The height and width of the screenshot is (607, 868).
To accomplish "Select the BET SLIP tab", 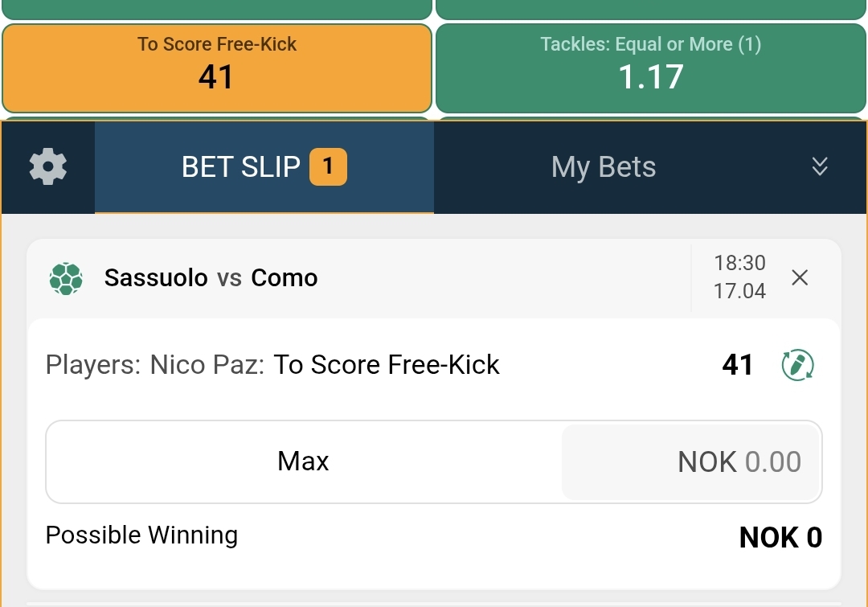I will pos(241,167).
